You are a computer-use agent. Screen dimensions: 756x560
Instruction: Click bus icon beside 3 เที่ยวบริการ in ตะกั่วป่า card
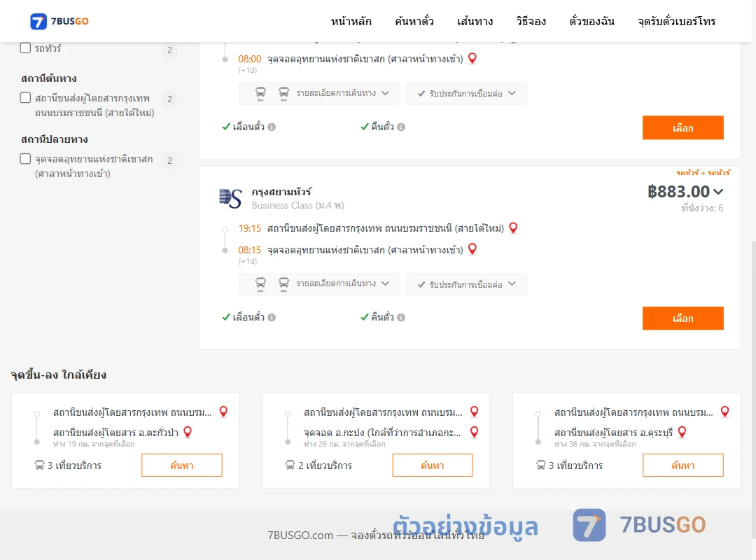[39, 465]
